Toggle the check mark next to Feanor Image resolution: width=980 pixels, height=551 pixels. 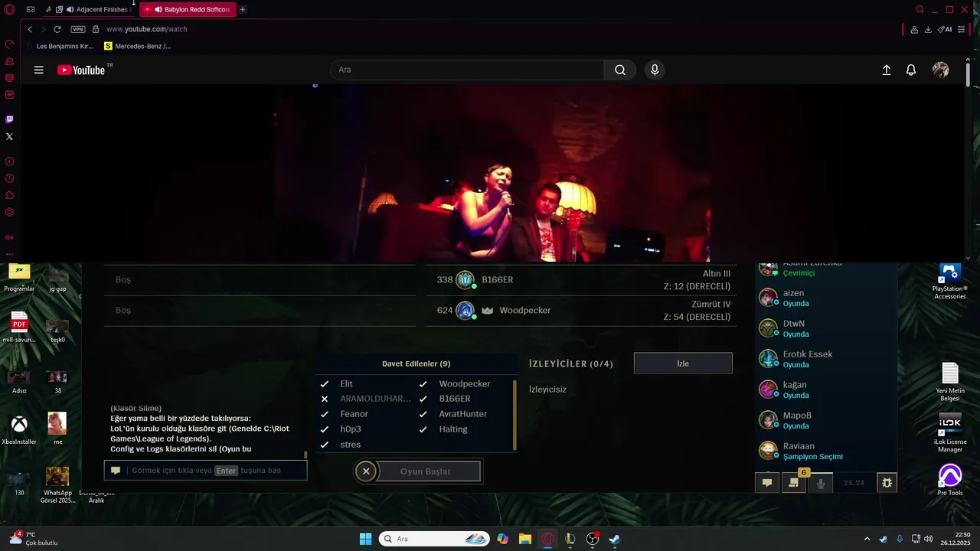pyautogui.click(x=325, y=414)
